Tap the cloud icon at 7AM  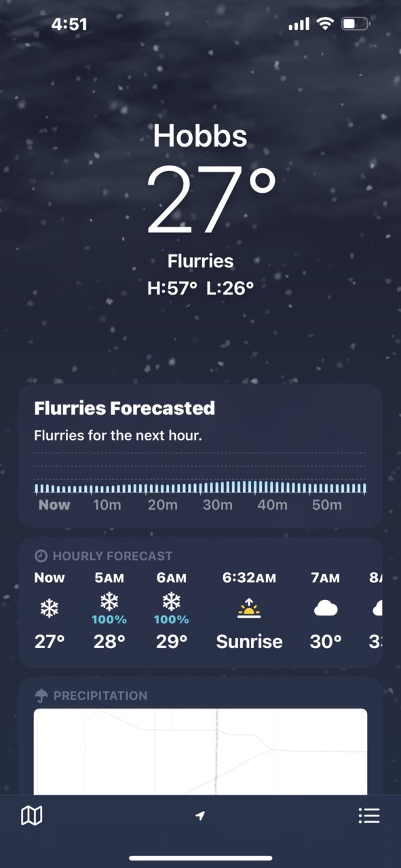(326, 609)
